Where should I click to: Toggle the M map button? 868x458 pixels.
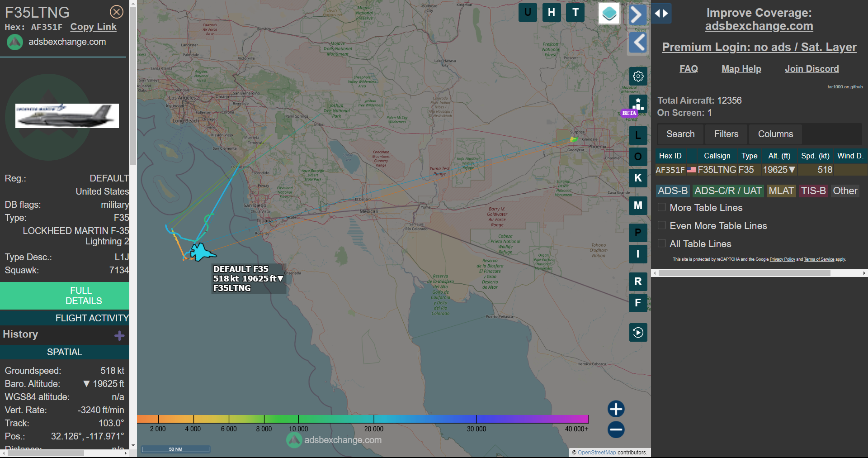click(x=638, y=205)
